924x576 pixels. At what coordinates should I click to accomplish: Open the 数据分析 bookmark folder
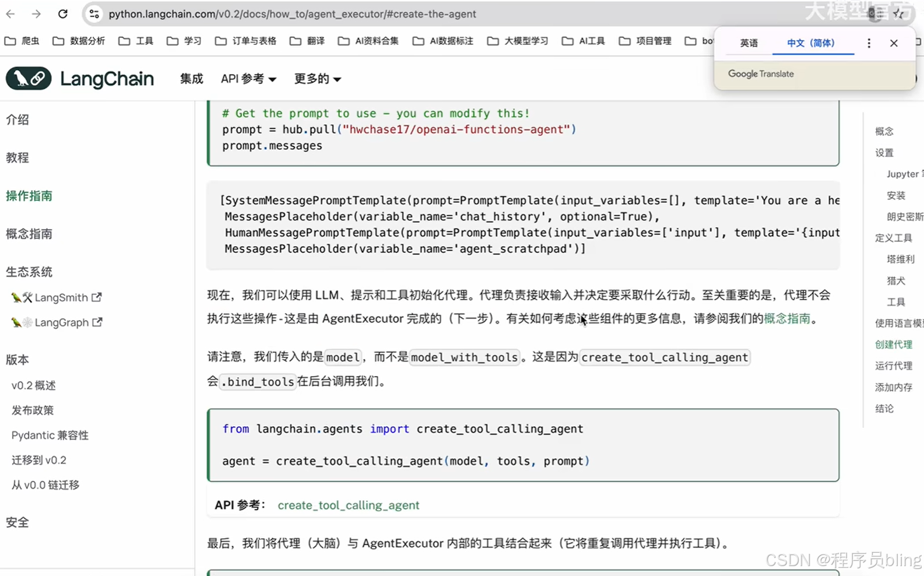[x=79, y=41]
